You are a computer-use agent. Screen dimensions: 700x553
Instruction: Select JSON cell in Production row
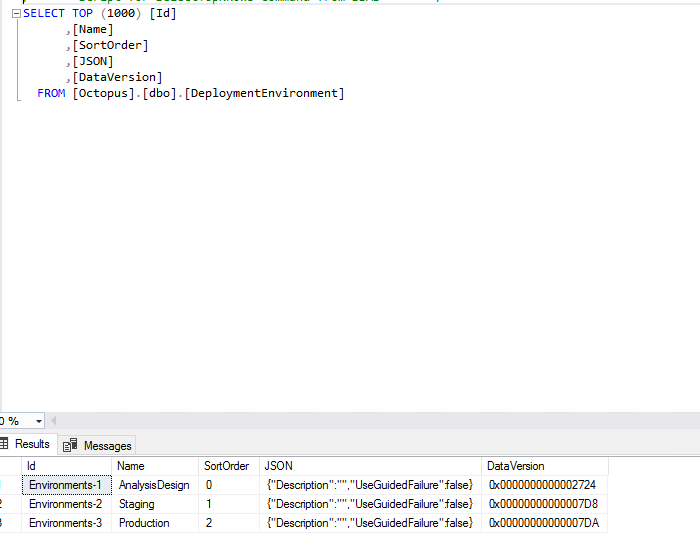(371, 523)
